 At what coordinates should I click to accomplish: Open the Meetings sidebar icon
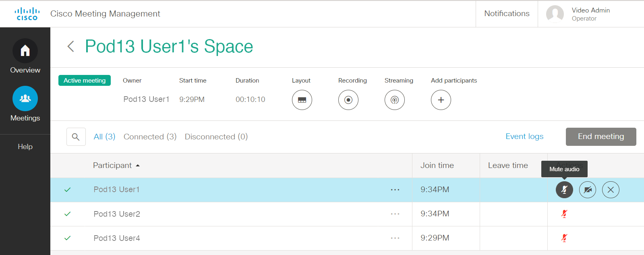(25, 98)
